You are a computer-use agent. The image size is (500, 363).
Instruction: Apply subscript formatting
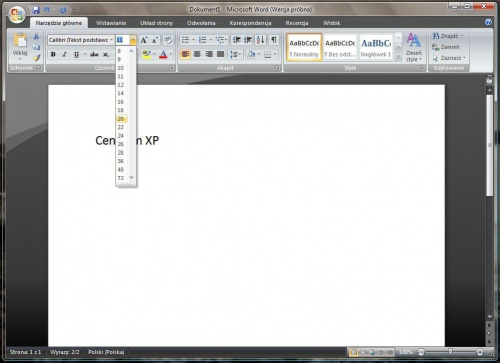[x=106, y=54]
